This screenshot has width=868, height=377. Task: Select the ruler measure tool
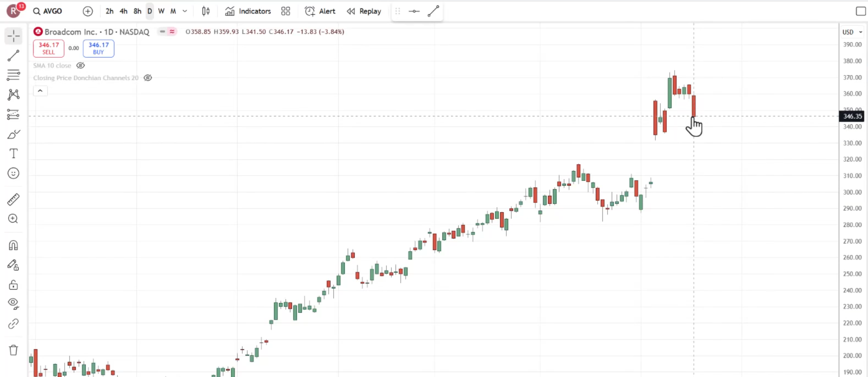click(14, 200)
